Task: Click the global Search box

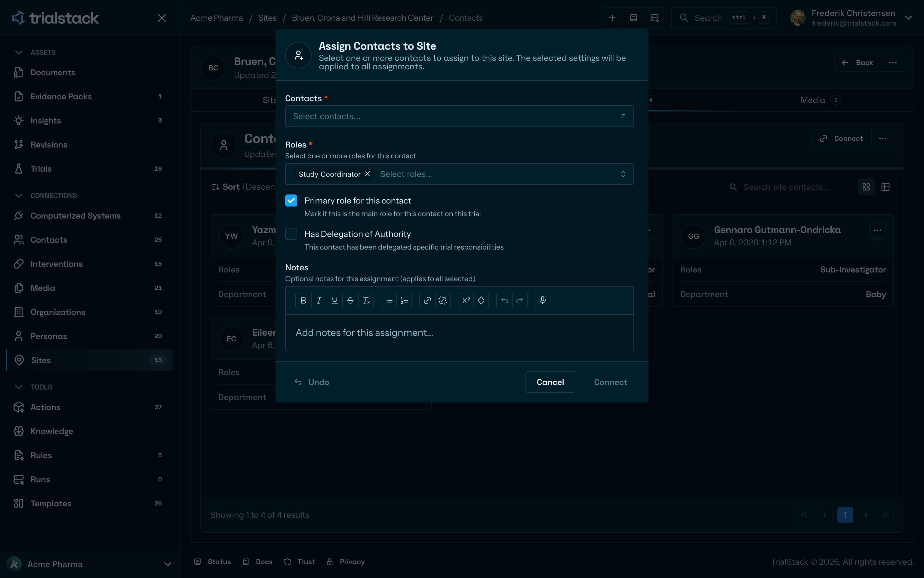Action: [724, 18]
